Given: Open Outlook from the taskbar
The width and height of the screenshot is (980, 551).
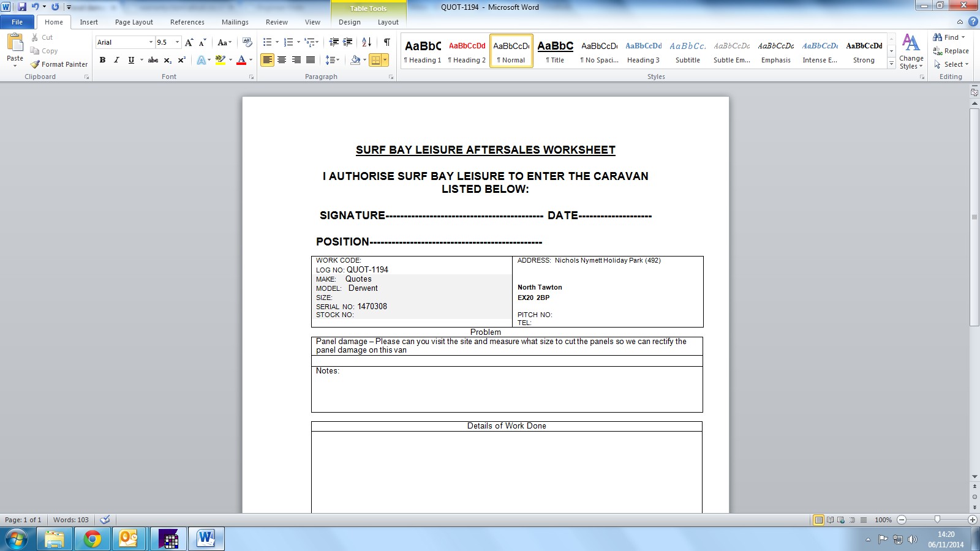Looking at the screenshot, I should pos(129,539).
